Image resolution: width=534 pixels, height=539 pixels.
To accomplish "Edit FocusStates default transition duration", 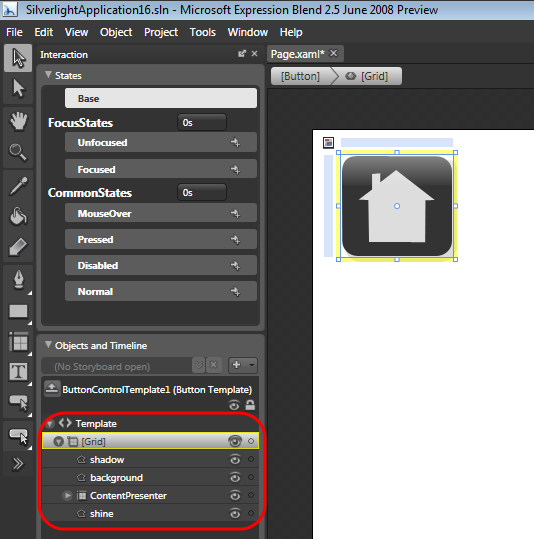I will (202, 123).
